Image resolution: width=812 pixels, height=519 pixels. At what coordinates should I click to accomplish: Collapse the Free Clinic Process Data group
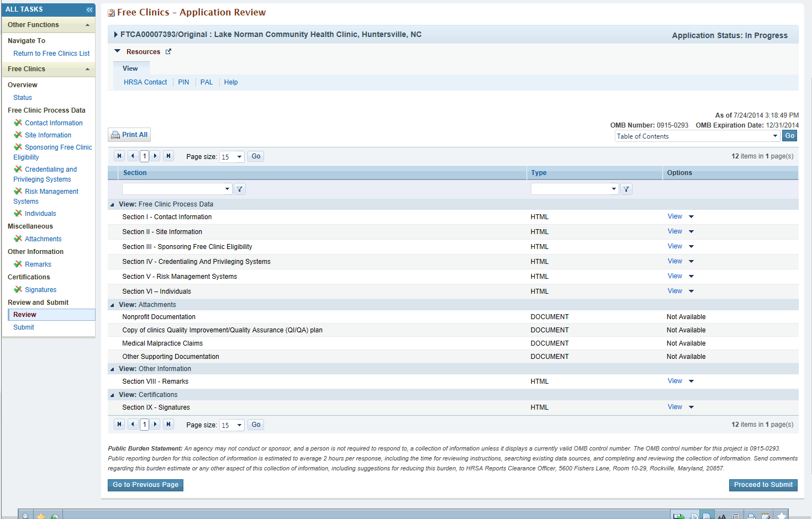point(112,204)
